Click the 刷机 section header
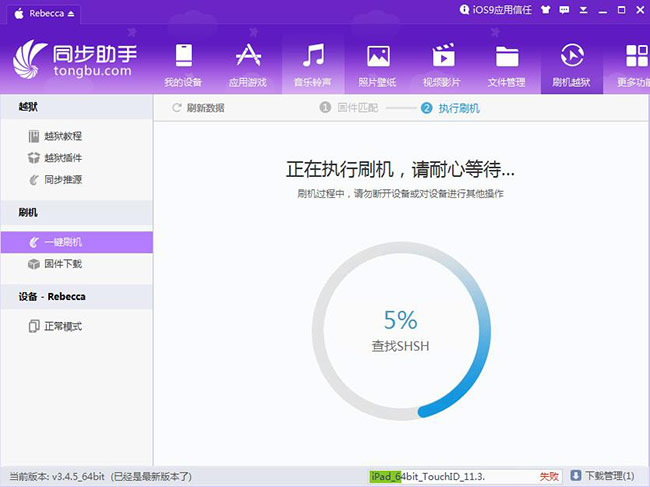This screenshot has width=650, height=487. pyautogui.click(x=77, y=213)
